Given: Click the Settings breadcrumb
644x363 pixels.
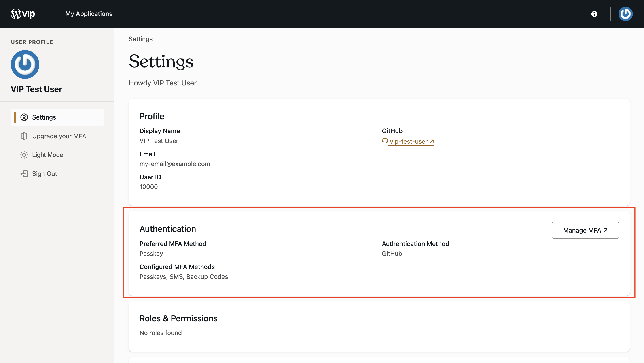Looking at the screenshot, I should click(140, 39).
